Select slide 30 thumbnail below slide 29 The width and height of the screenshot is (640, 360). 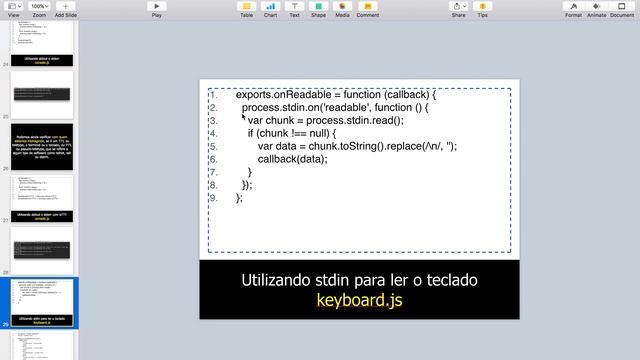point(42,346)
